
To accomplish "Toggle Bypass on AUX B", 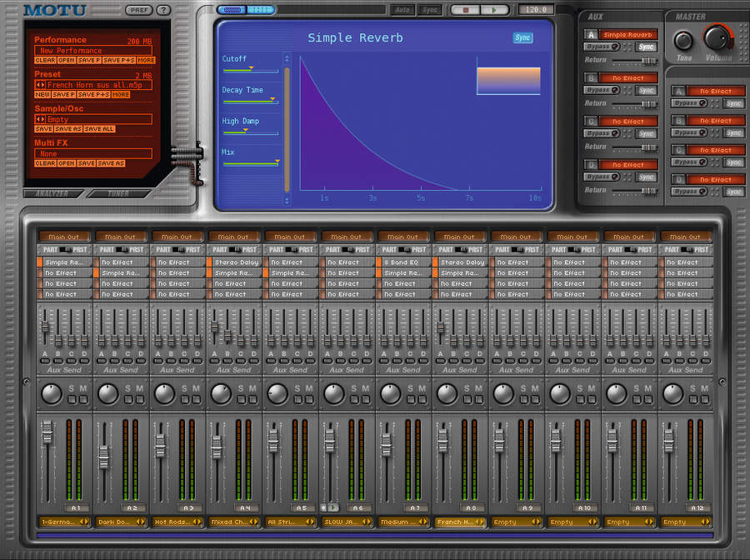I will 602,90.
